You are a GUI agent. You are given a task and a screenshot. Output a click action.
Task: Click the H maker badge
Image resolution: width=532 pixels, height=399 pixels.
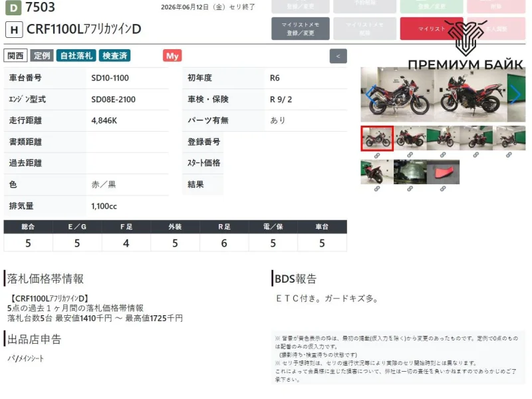[14, 30]
